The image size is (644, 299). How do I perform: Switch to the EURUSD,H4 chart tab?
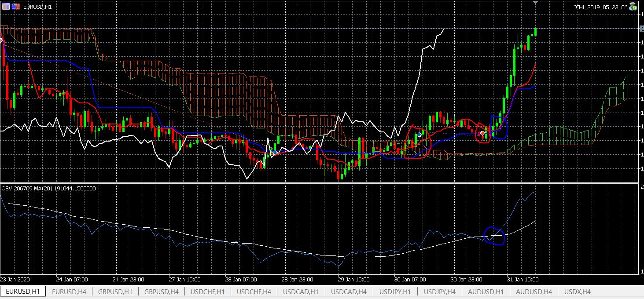pyautogui.click(x=69, y=292)
